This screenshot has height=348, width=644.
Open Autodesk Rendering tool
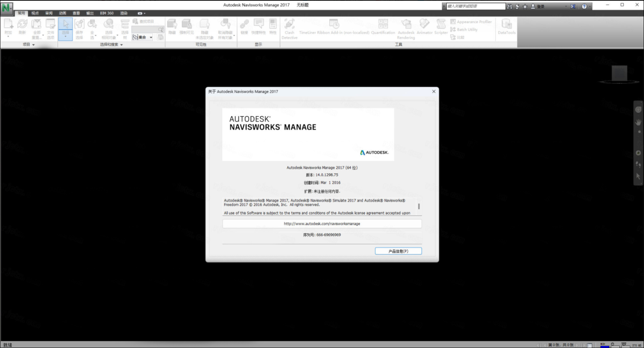point(406,29)
